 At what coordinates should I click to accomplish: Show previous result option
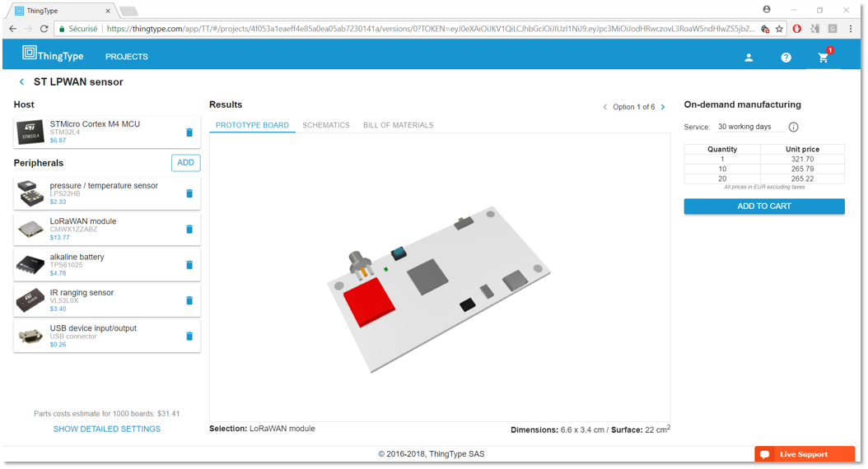[x=605, y=107]
